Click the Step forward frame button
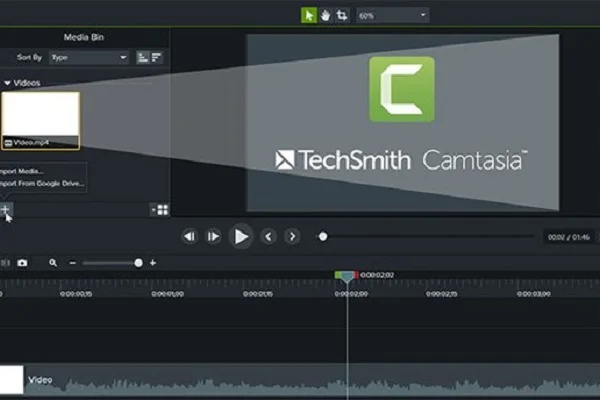Viewport: 600px width, 400px height. point(214,237)
